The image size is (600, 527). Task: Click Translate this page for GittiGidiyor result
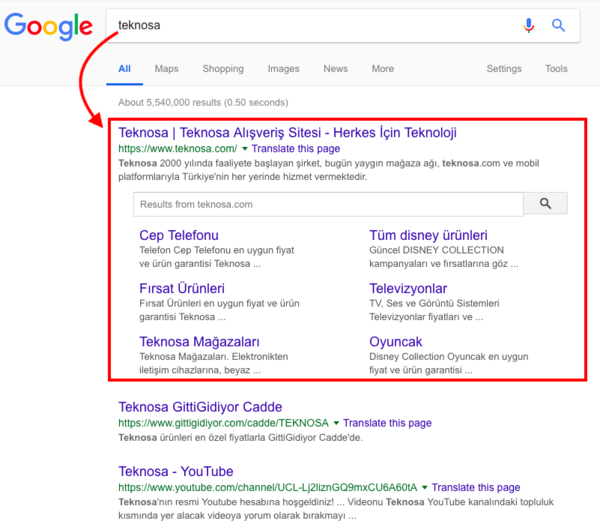[x=387, y=423]
